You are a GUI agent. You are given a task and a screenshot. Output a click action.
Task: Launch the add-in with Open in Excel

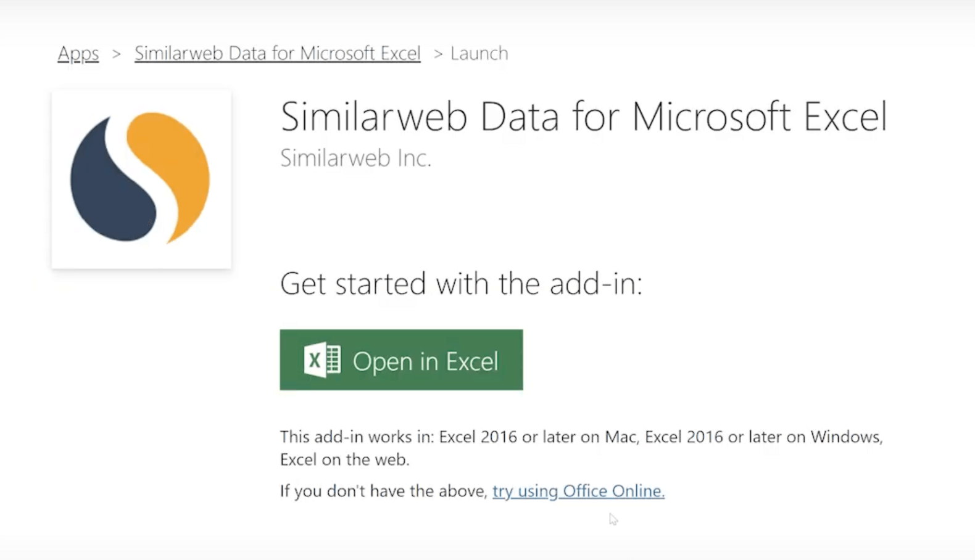point(401,360)
